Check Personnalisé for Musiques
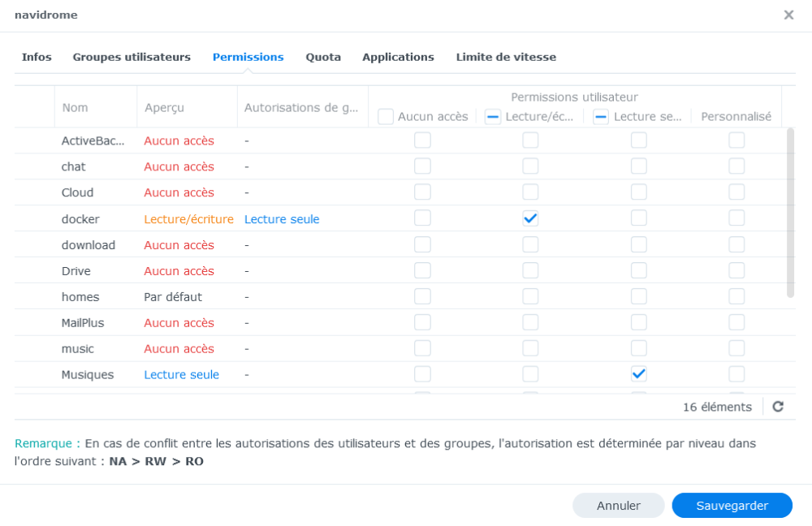The width and height of the screenshot is (812, 526). pyautogui.click(x=736, y=373)
